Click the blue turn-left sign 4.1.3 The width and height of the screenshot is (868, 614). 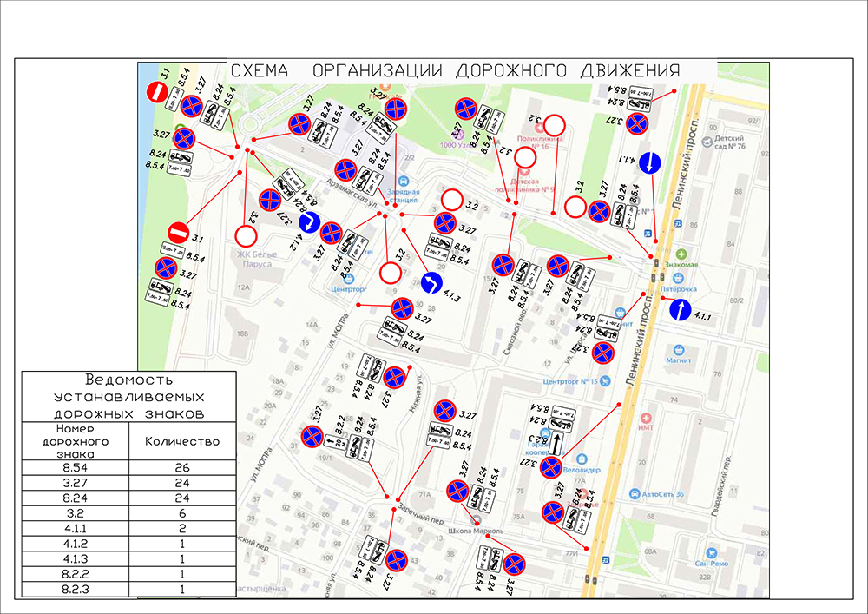[431, 284]
